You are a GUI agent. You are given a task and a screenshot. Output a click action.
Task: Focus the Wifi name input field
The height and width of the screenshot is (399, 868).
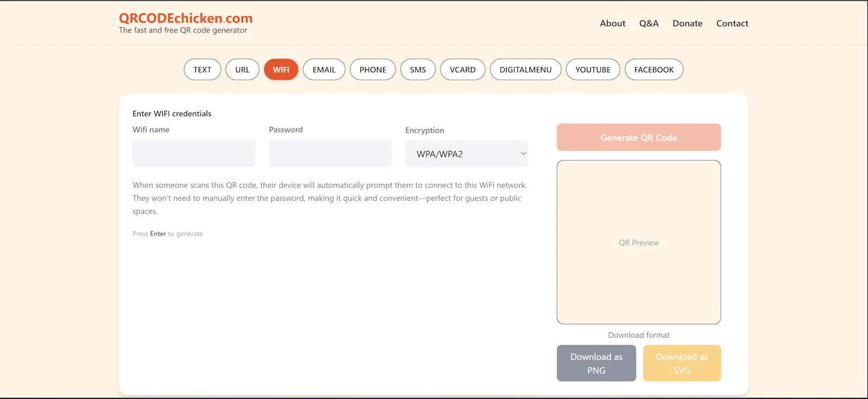pos(194,153)
